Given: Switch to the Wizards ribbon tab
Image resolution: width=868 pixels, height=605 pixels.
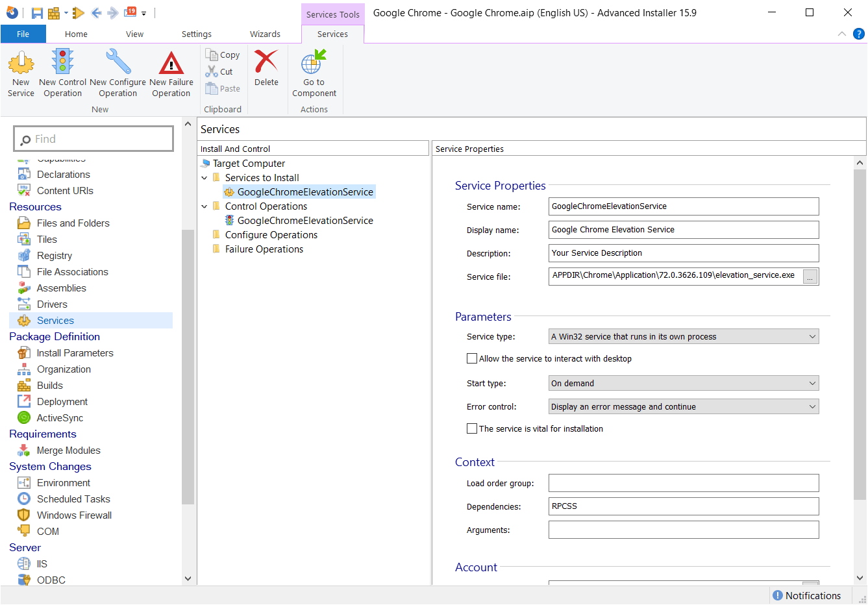Looking at the screenshot, I should [x=265, y=34].
